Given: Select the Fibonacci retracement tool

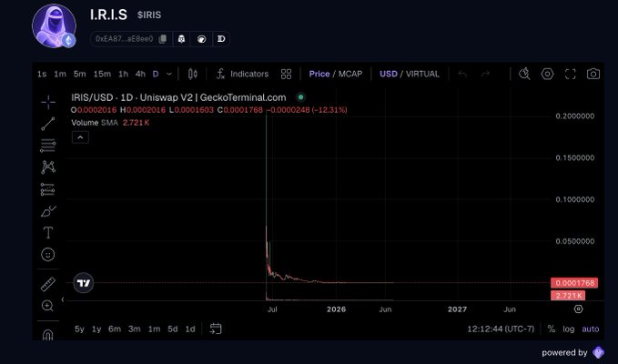Looking at the screenshot, I should (x=48, y=146).
